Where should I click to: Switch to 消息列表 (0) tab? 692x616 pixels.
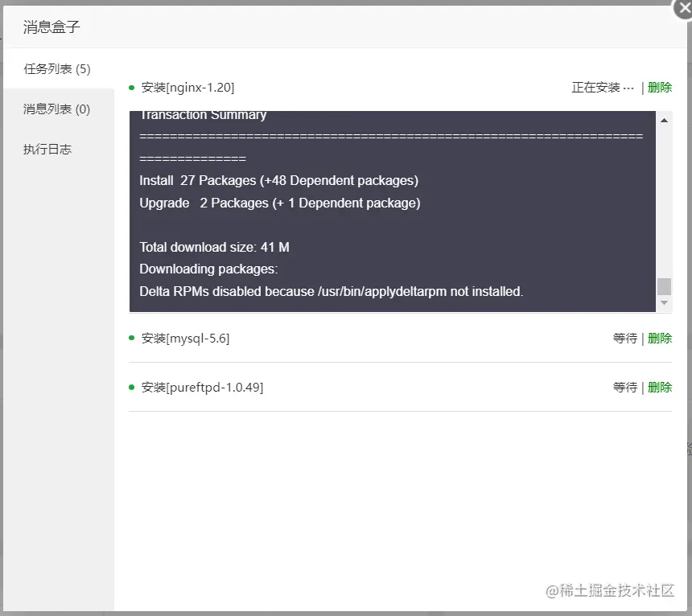tap(57, 109)
